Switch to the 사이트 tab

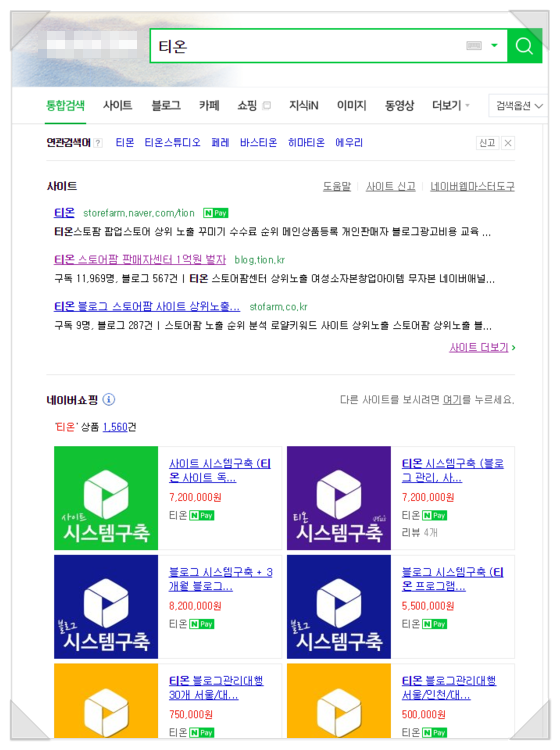point(118,105)
